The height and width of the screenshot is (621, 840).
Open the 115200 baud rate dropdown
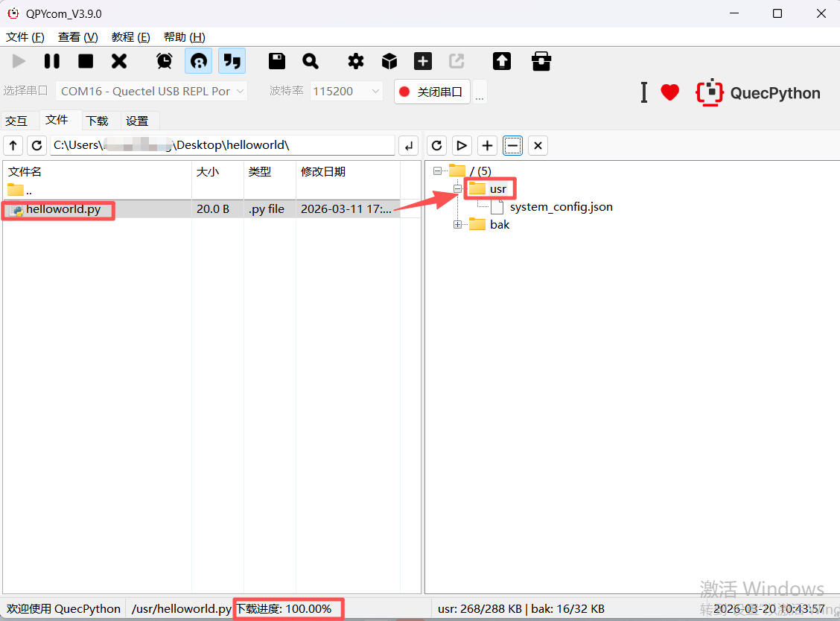pos(346,92)
